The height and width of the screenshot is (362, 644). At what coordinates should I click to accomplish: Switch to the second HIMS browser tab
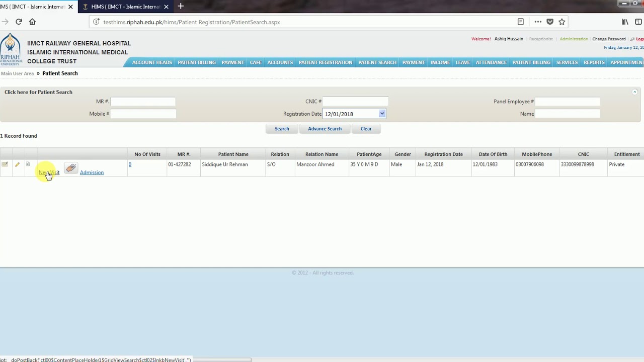pos(126,7)
